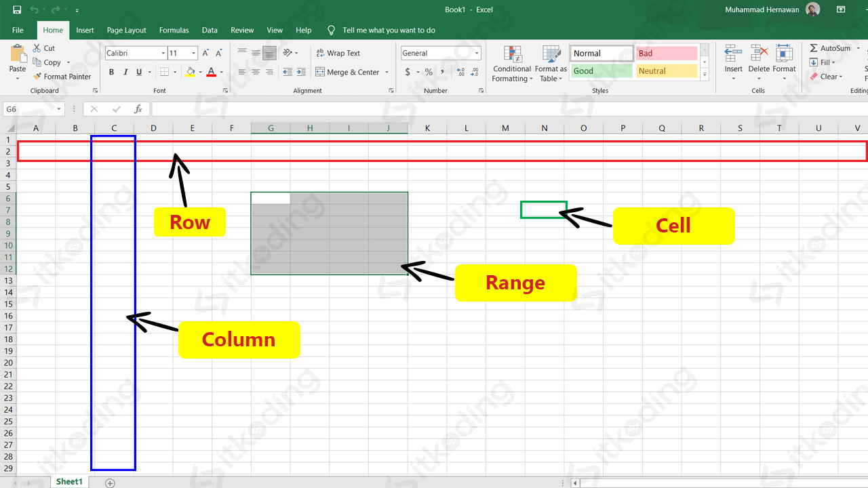Viewport: 868px width, 488px height.
Task: Apply the red Font Color
Action: point(212,72)
